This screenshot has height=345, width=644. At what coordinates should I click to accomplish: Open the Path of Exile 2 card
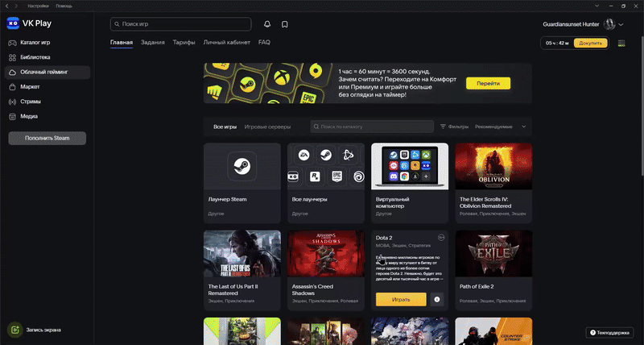[493, 270]
